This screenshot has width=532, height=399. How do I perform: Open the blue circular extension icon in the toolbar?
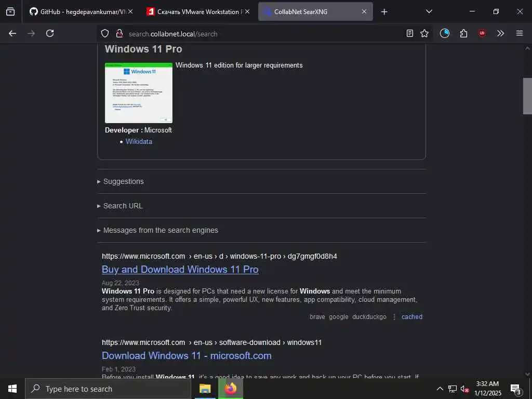445,33
